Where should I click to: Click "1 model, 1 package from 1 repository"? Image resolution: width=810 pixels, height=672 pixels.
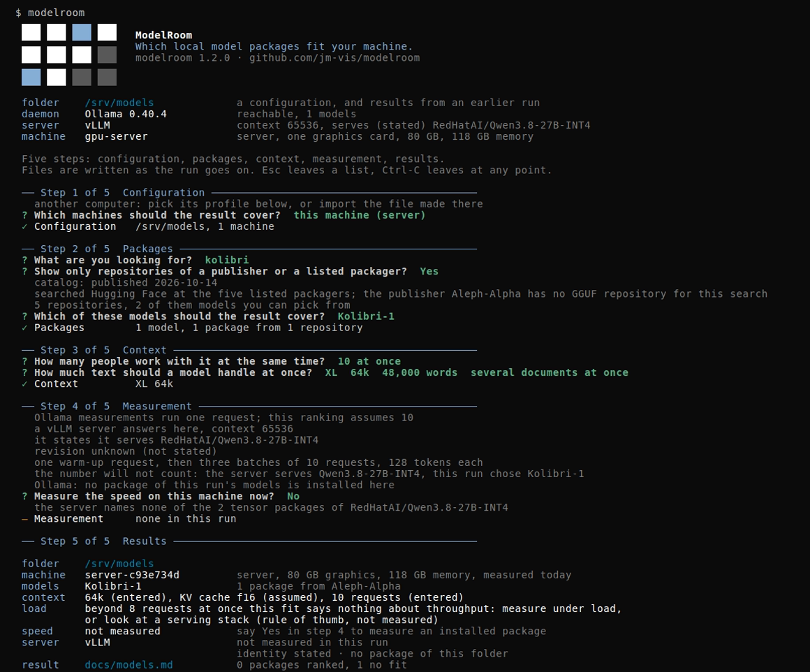click(x=249, y=328)
